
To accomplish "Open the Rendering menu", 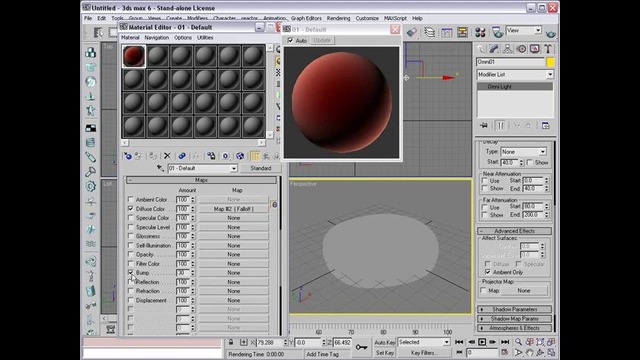I will click(338, 18).
